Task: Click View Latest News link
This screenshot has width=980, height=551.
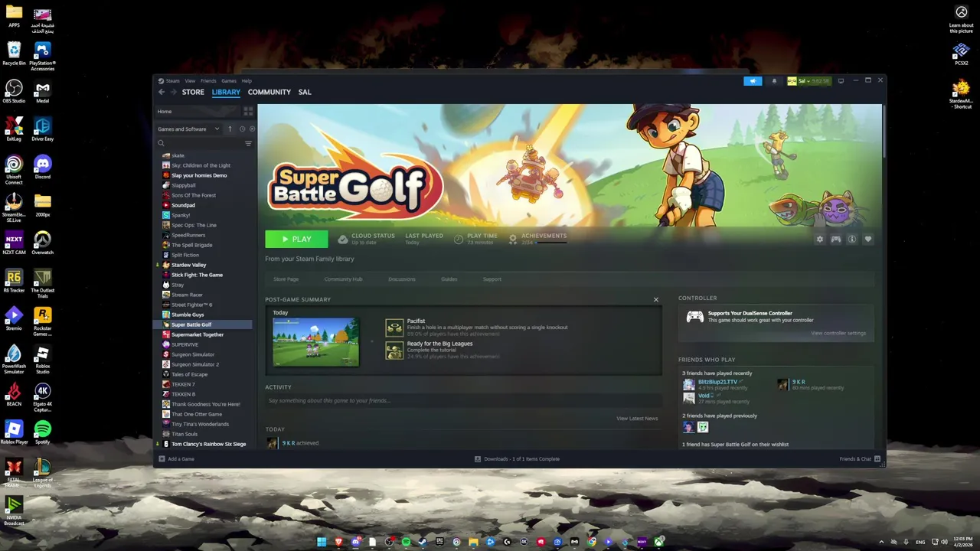Action: click(637, 419)
